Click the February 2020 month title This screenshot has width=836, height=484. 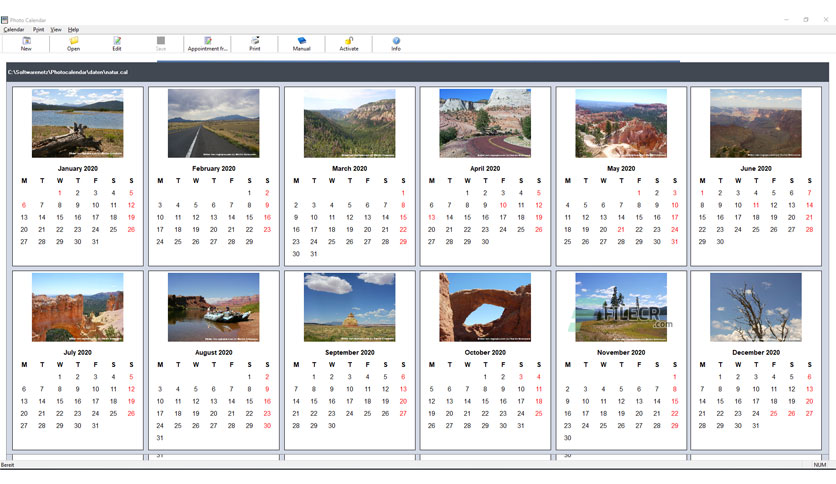tap(213, 168)
